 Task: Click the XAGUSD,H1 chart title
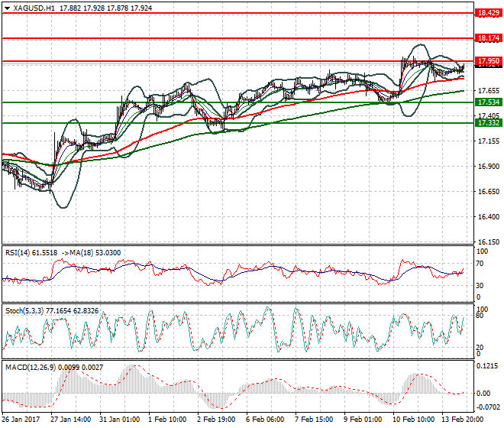[34, 8]
